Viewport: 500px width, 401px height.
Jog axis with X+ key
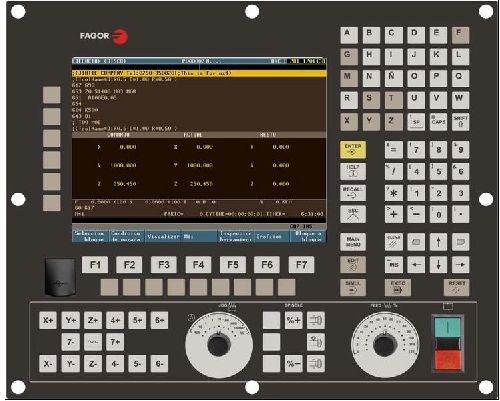[48, 320]
